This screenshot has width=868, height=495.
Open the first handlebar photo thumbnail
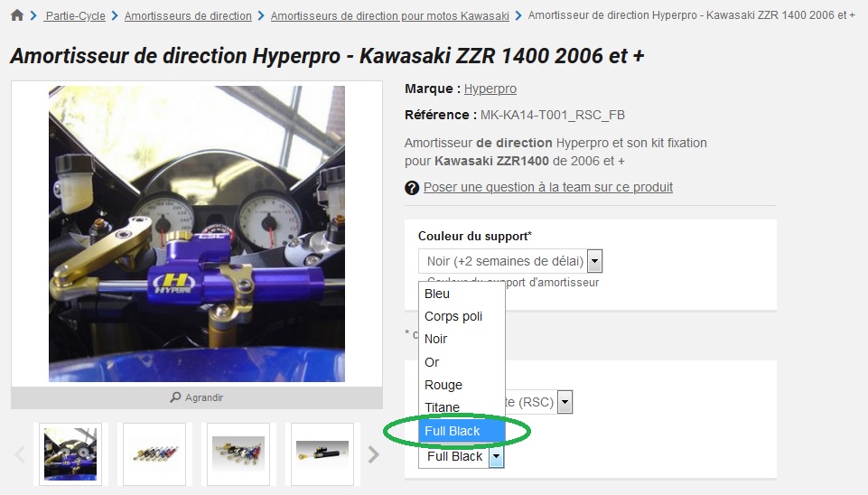click(70, 454)
